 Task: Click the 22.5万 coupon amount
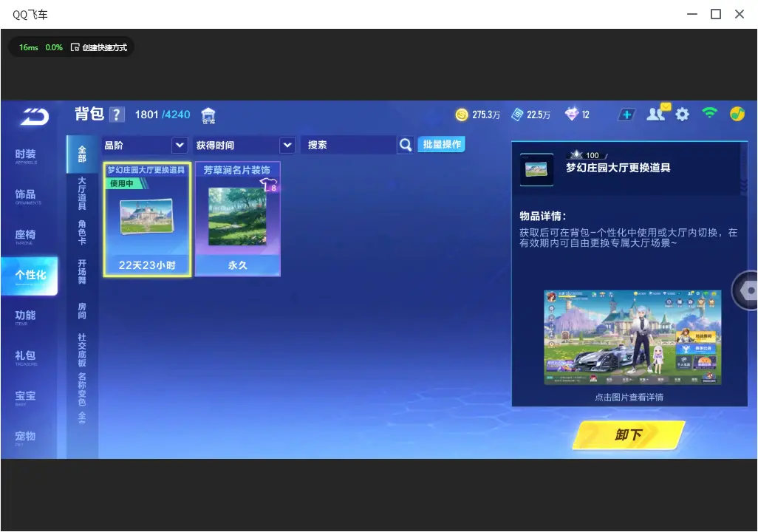539,115
